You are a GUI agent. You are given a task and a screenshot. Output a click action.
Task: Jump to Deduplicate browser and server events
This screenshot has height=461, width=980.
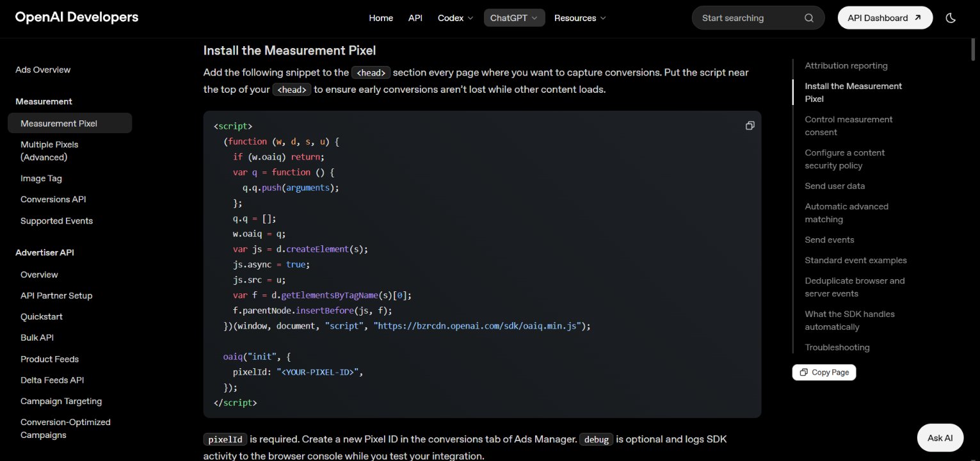[x=855, y=287]
